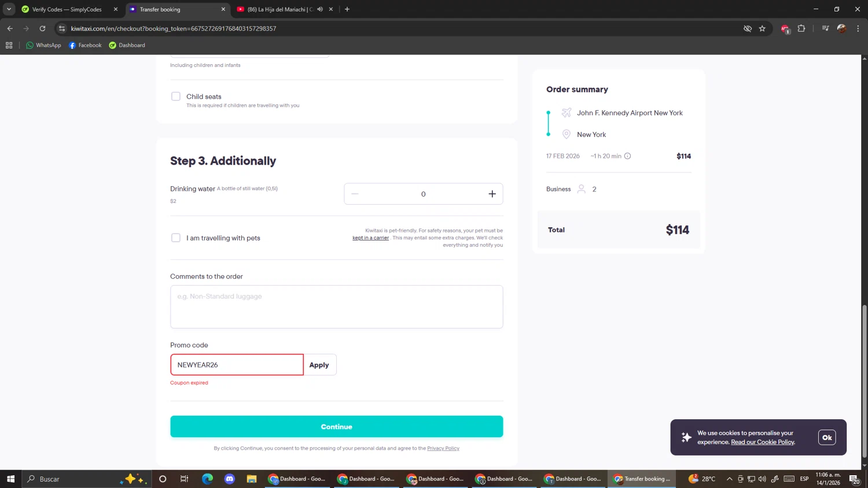Viewport: 868px width, 488px height.
Task: Click the Continue button
Action: (x=336, y=427)
